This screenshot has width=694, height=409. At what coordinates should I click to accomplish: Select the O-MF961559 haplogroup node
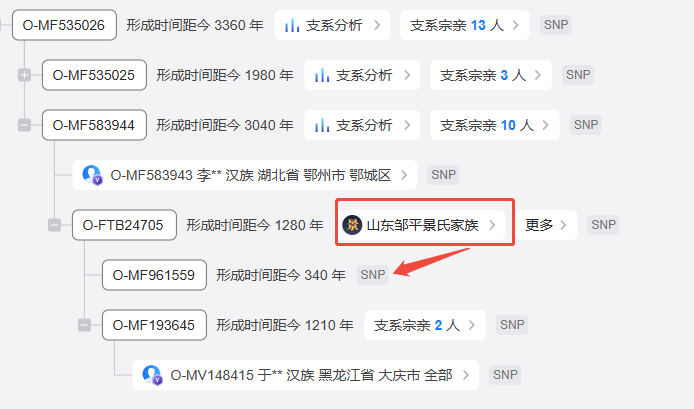tap(154, 275)
